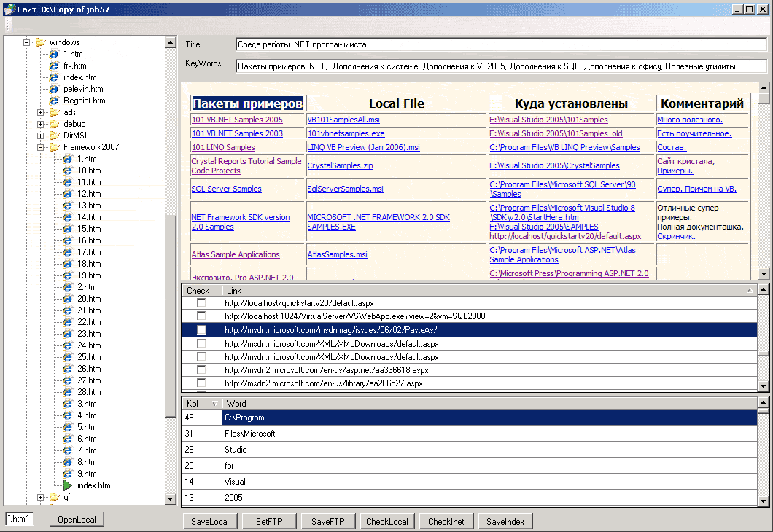Screen dimensions: 773x532
Task: Tick the aa336618.aspx link checkbox
Action: 201,369
